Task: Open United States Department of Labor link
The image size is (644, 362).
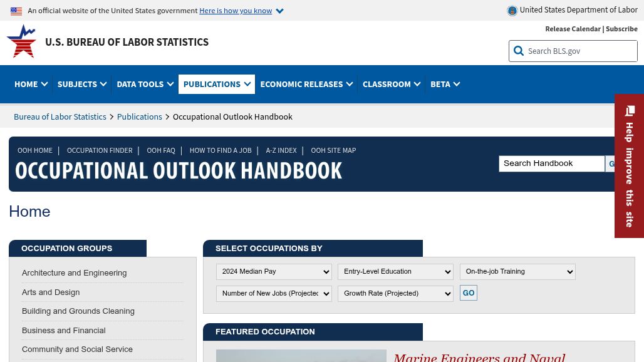Action: (x=578, y=10)
